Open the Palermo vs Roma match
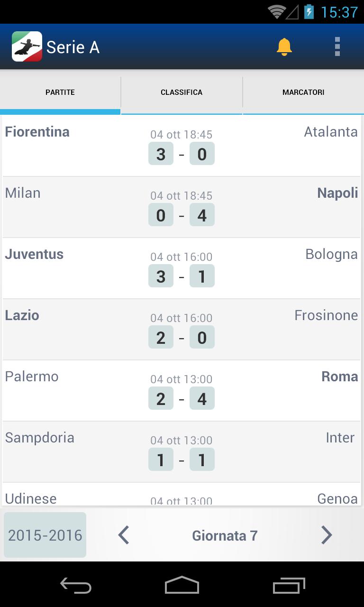The width and height of the screenshot is (364, 607). click(x=182, y=390)
